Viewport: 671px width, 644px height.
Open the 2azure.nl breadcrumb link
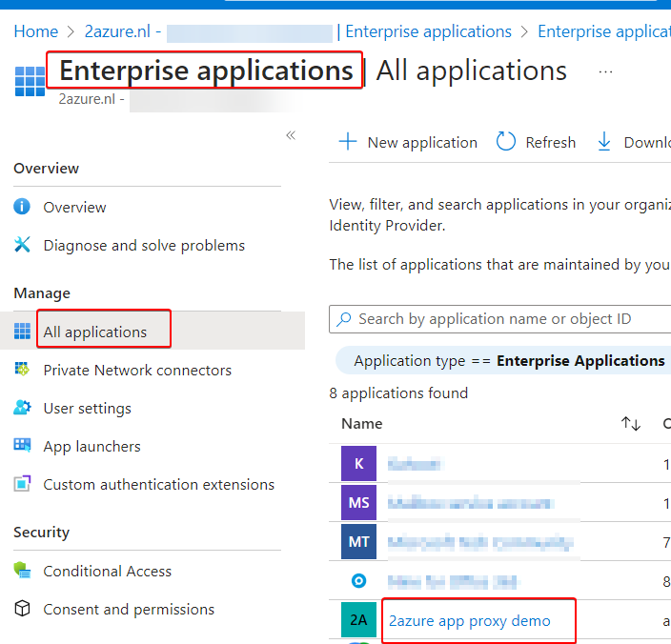[117, 31]
